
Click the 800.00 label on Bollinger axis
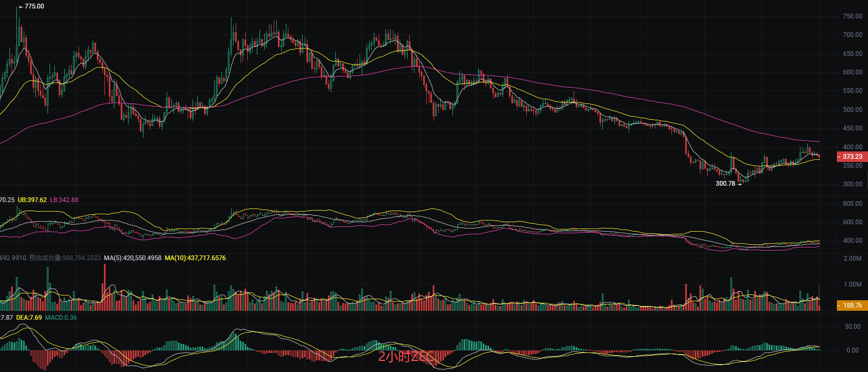tap(852, 204)
